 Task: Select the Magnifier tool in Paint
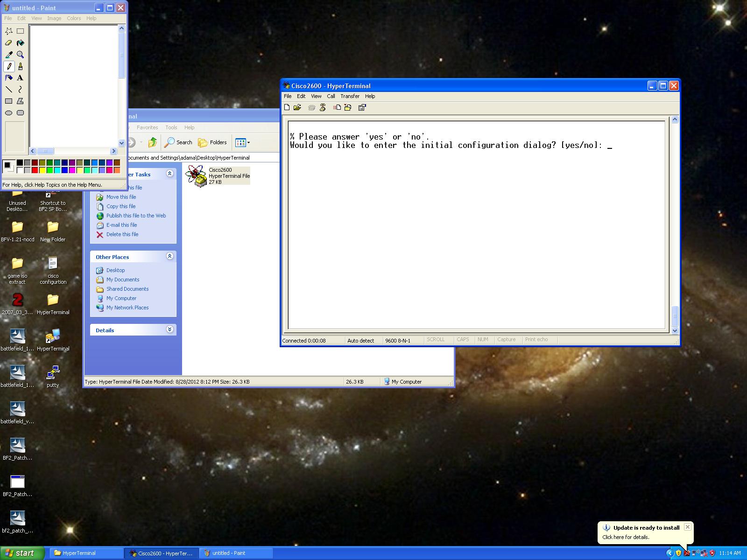[x=21, y=55]
